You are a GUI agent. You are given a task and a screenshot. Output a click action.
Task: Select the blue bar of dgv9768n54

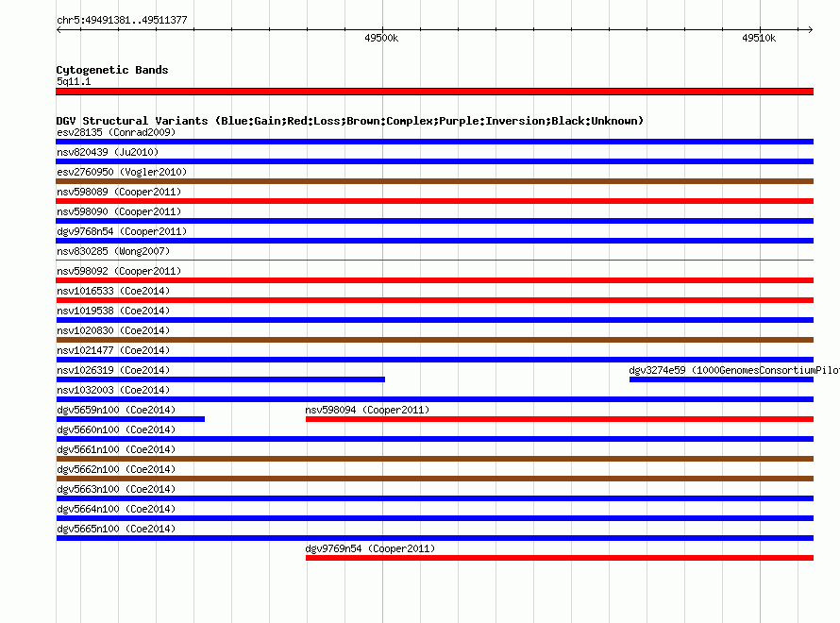pyautogui.click(x=434, y=241)
